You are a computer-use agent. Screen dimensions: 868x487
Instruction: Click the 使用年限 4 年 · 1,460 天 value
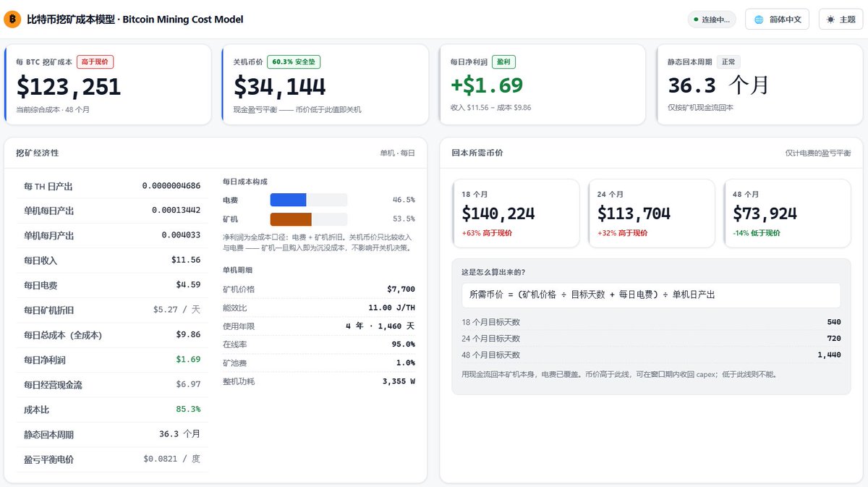tap(380, 326)
